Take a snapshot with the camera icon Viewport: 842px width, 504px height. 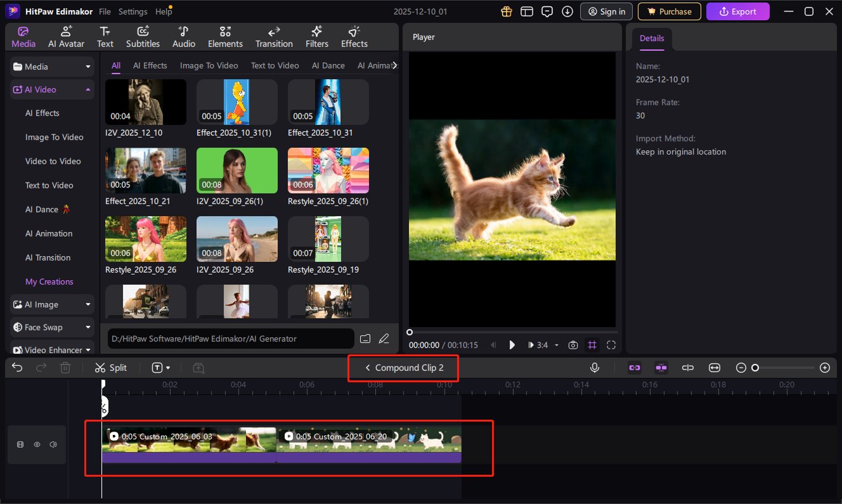click(x=573, y=345)
